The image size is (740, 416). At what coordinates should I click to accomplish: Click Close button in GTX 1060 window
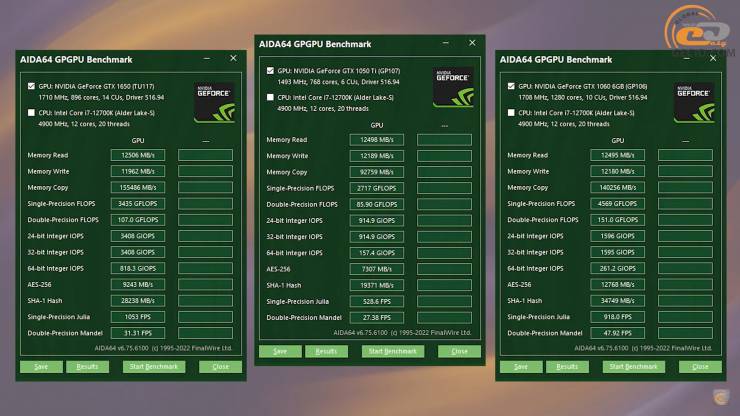(x=700, y=367)
